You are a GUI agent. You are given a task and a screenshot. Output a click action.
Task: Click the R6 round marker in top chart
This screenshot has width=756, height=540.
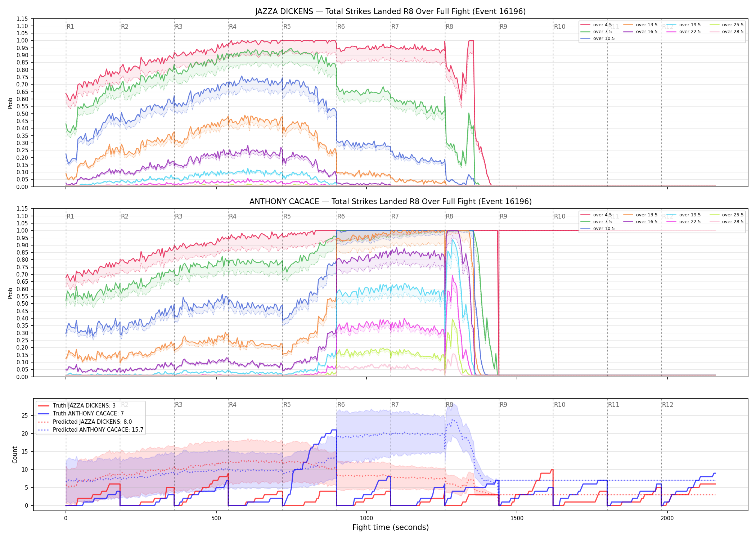[341, 27]
